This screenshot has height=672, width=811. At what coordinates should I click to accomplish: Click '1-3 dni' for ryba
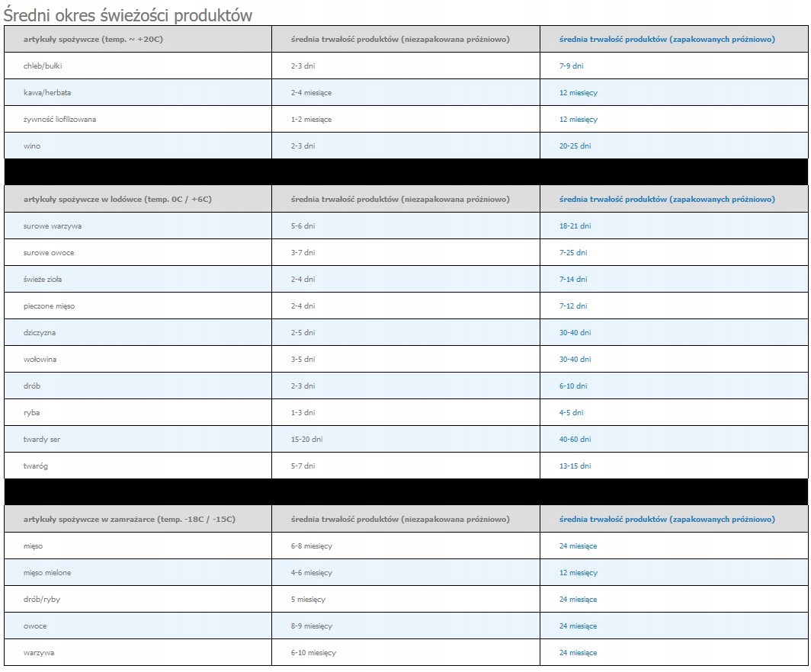[303, 412]
